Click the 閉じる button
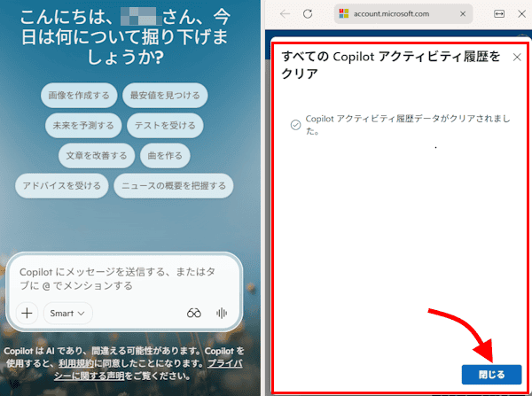This screenshot has height=396, width=532. (x=491, y=375)
